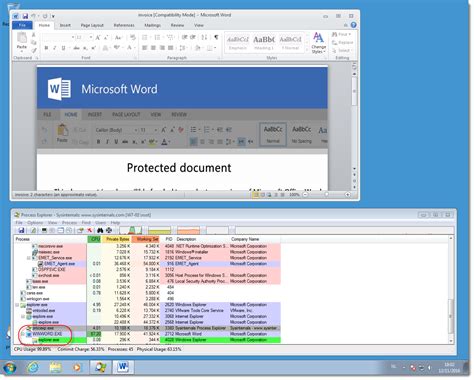Click the Undo icon in Word's quick access toolbar

click(x=34, y=16)
